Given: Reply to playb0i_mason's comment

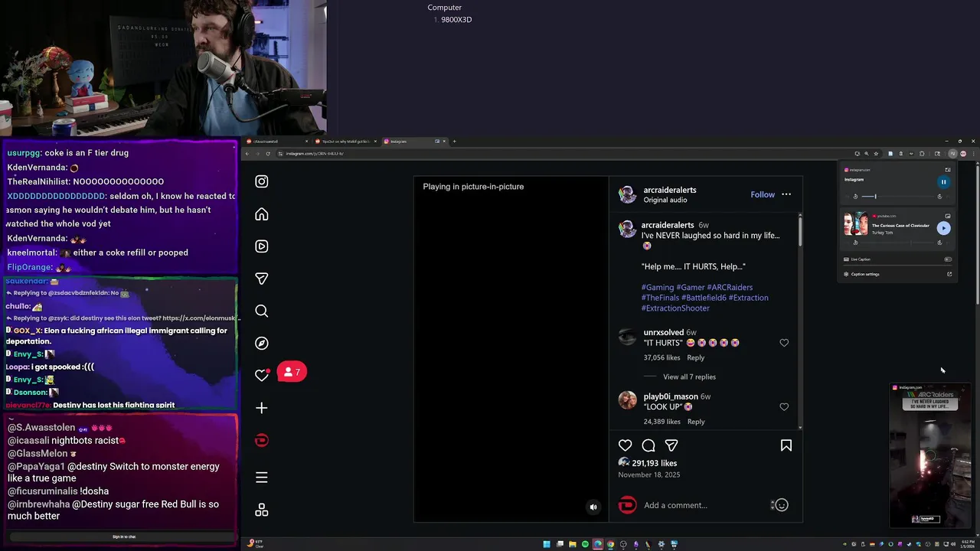Looking at the screenshot, I should [x=695, y=422].
